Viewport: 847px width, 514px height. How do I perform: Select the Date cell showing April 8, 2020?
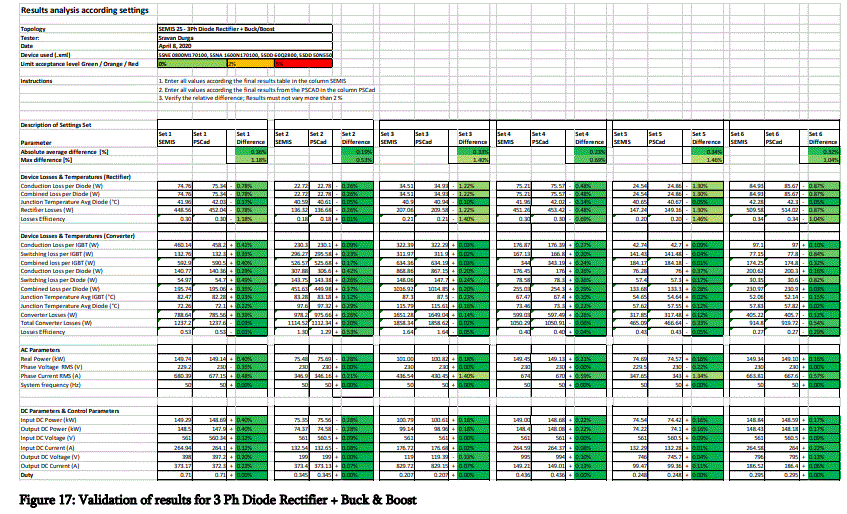(x=245, y=46)
